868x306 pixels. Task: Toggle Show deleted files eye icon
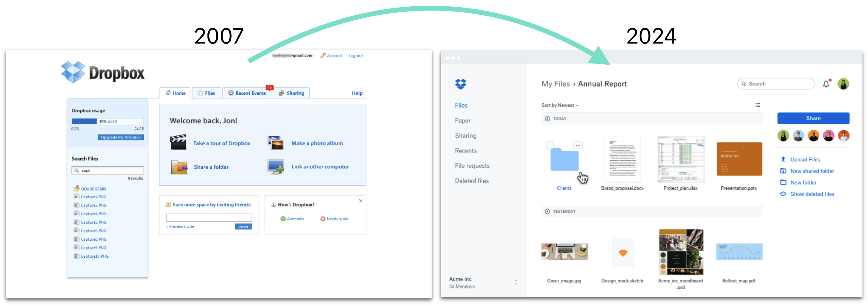[784, 194]
